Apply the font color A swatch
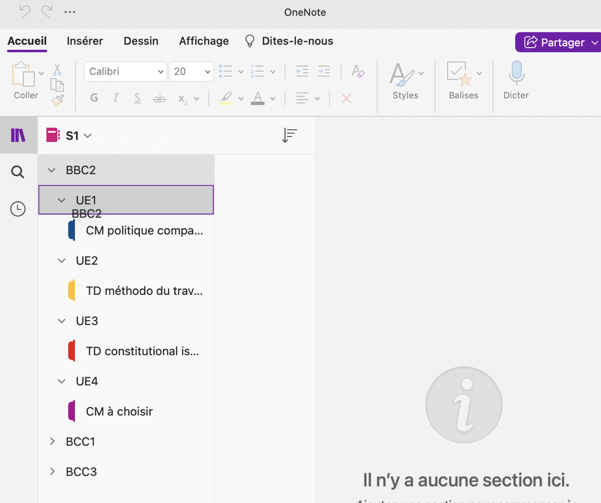Image resolution: width=601 pixels, height=503 pixels. click(x=258, y=98)
